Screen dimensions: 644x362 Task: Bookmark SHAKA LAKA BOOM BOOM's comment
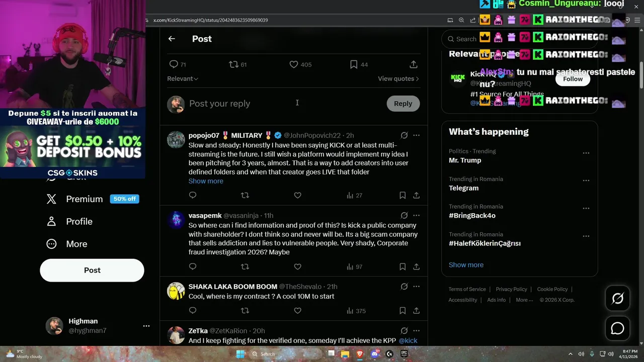pyautogui.click(x=403, y=311)
